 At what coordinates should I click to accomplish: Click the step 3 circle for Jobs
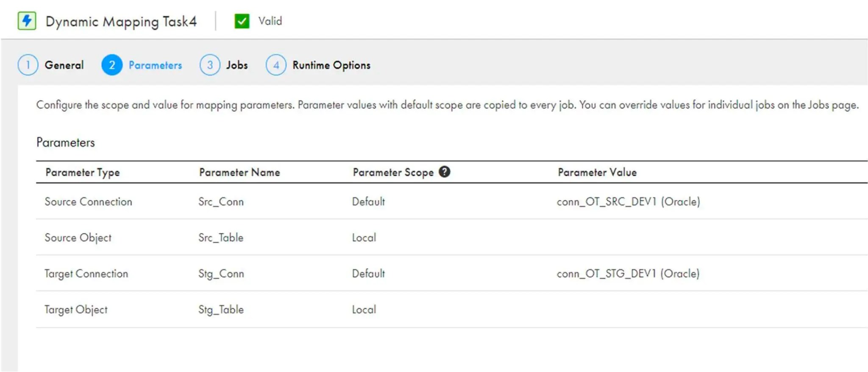click(x=210, y=65)
